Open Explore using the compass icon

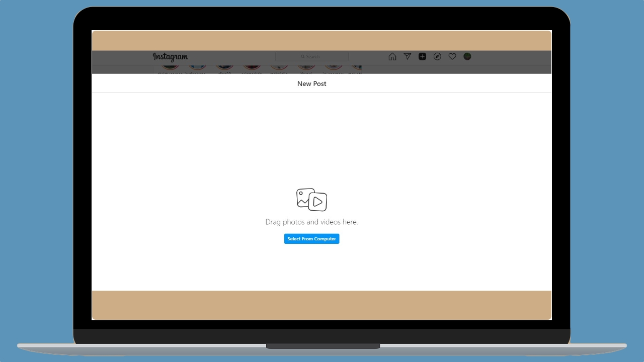click(437, 56)
